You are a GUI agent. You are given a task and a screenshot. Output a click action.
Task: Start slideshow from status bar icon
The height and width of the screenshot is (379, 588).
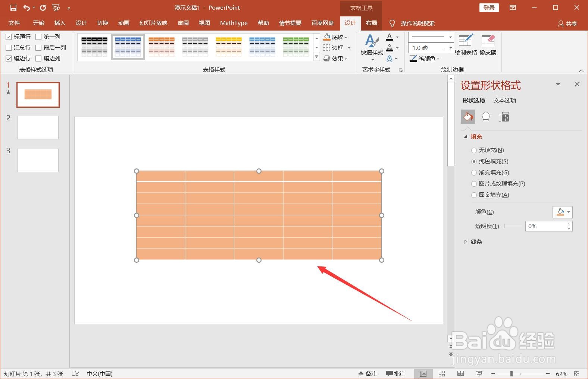click(479, 374)
